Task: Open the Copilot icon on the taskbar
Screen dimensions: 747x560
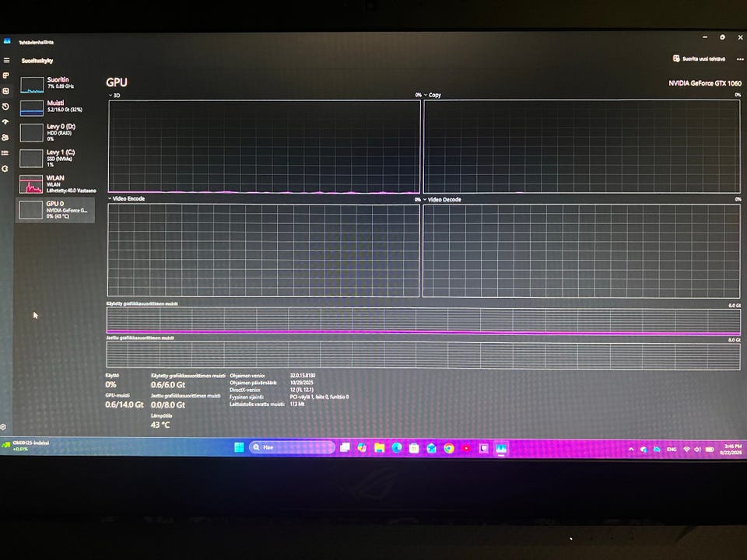Action: (x=363, y=448)
